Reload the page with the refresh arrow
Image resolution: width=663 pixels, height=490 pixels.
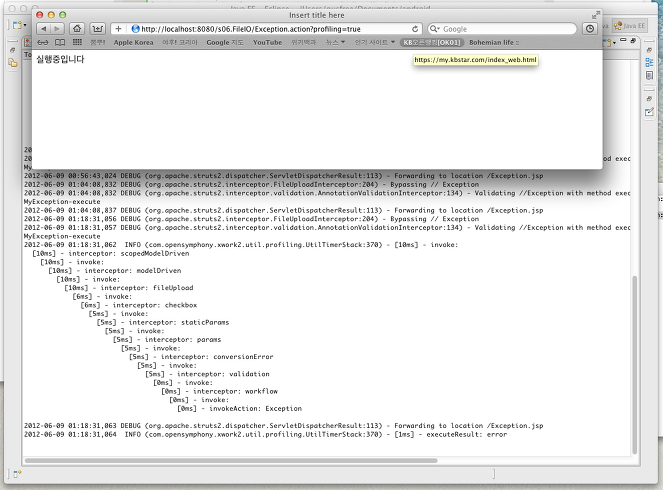pyautogui.click(x=415, y=29)
